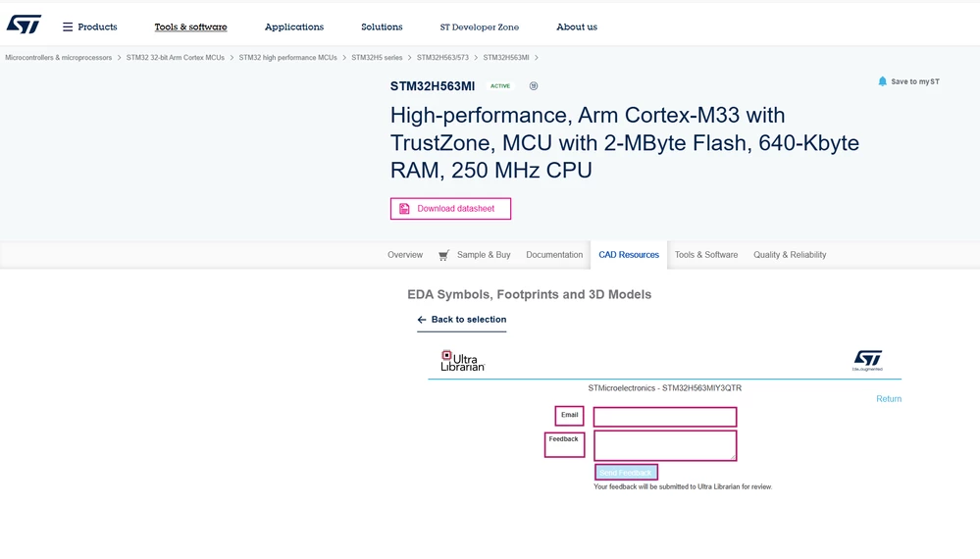
Task: Click the back arrow icon next to Back to selection
Action: pyautogui.click(x=422, y=319)
